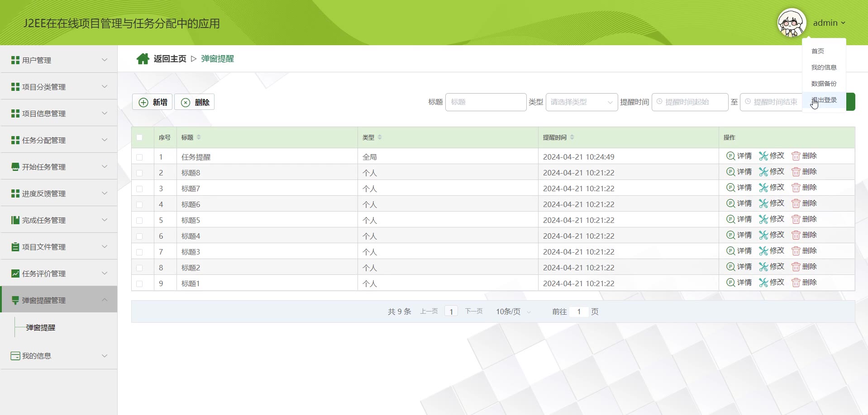Click the 弹窗提醒管理 sidebar icon
868x415 pixels.
[x=15, y=300]
